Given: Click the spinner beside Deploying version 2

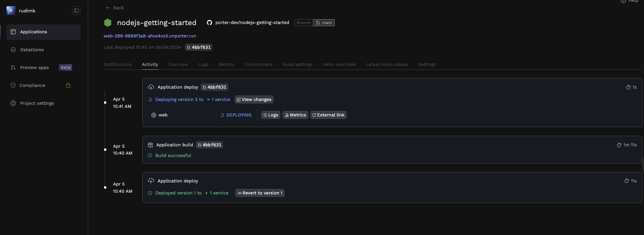Looking at the screenshot, I should coord(150,100).
